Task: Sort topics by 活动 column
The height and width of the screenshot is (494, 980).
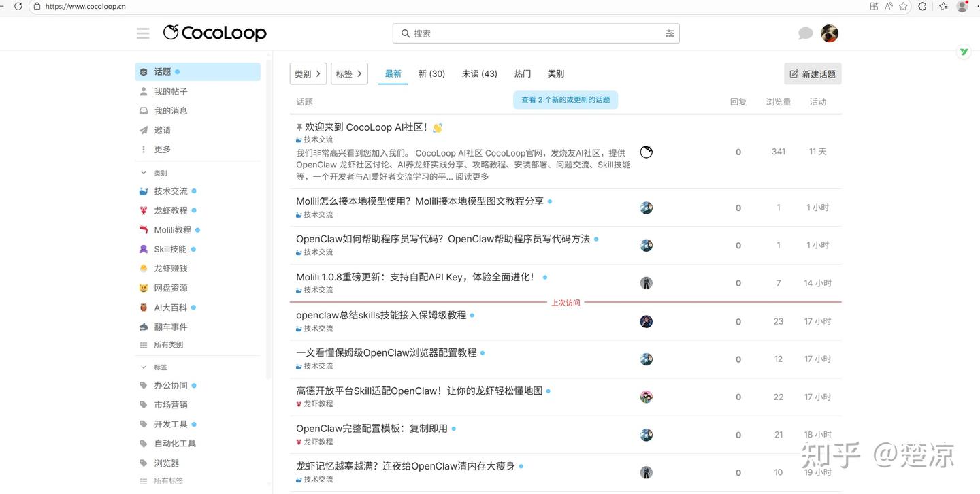Action: 818,102
